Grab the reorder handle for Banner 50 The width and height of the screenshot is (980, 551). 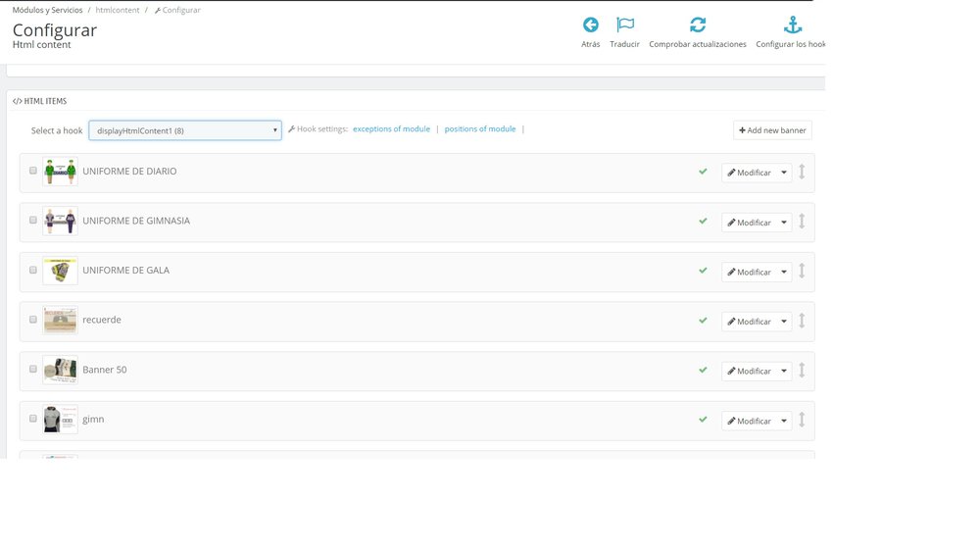pyautogui.click(x=802, y=370)
